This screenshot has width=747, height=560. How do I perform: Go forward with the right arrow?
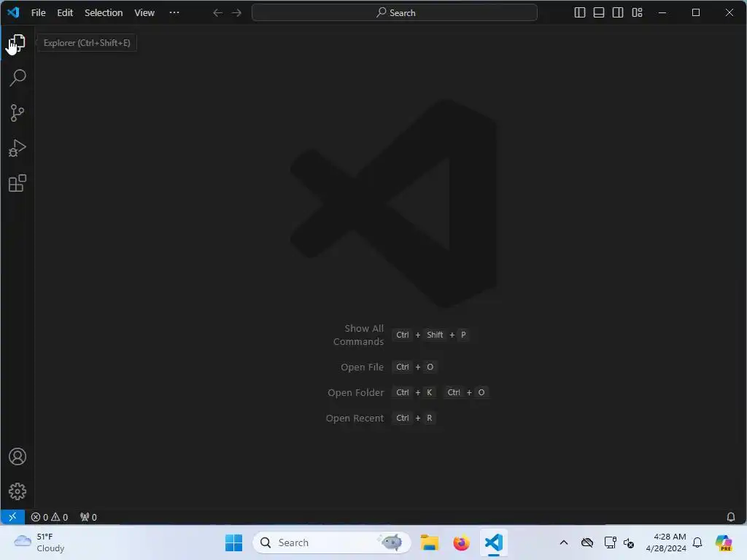(x=236, y=13)
